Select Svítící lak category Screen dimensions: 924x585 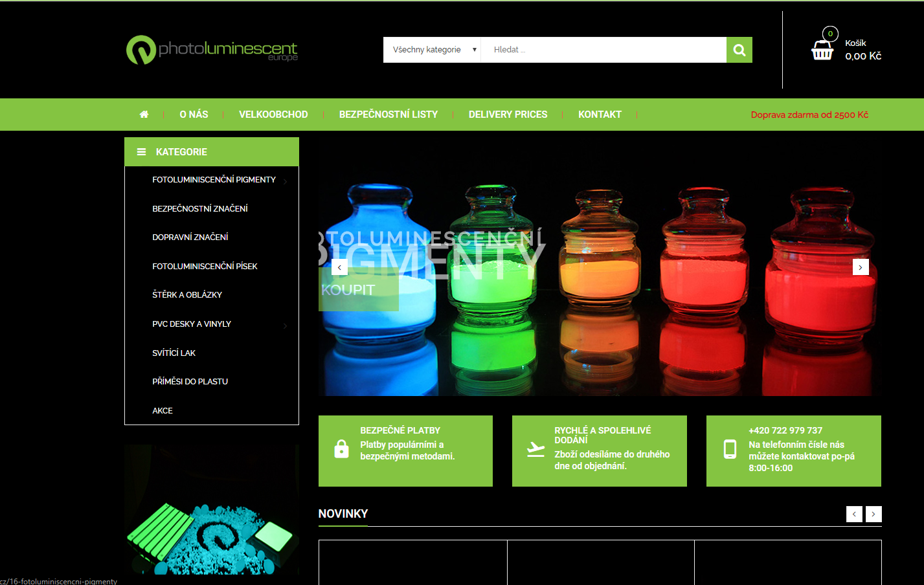174,353
